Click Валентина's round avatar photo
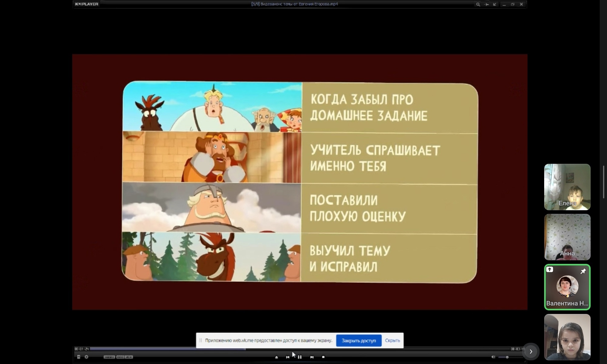Viewport: 607px width, 364px height. (x=567, y=286)
